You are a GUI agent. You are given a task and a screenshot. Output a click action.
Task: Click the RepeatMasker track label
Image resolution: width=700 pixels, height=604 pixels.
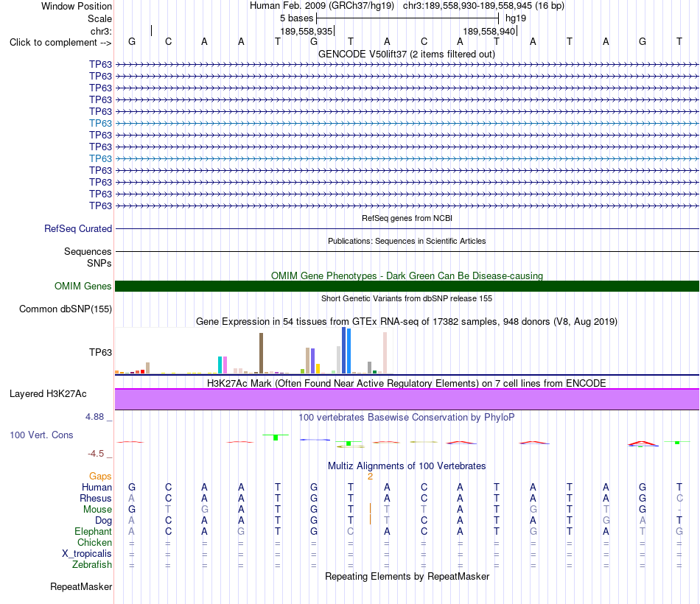point(81,586)
